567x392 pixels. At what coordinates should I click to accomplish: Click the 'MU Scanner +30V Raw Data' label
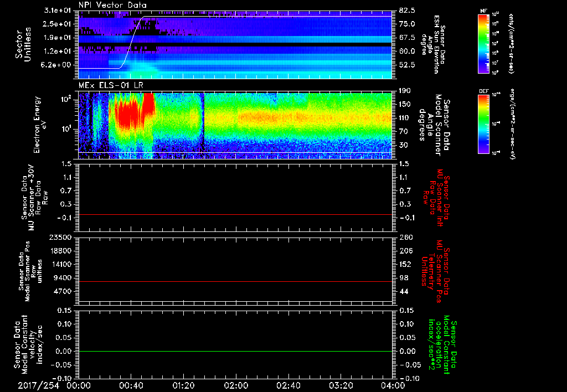[x=35, y=198]
